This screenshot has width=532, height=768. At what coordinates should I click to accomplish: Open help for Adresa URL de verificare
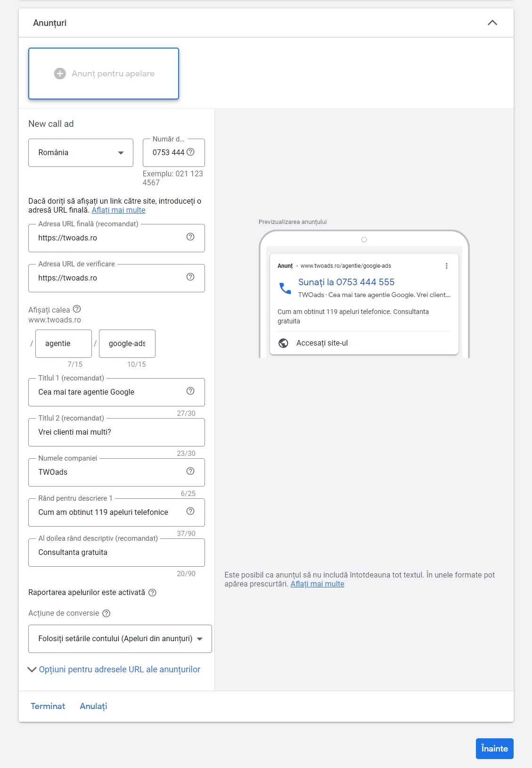(190, 277)
